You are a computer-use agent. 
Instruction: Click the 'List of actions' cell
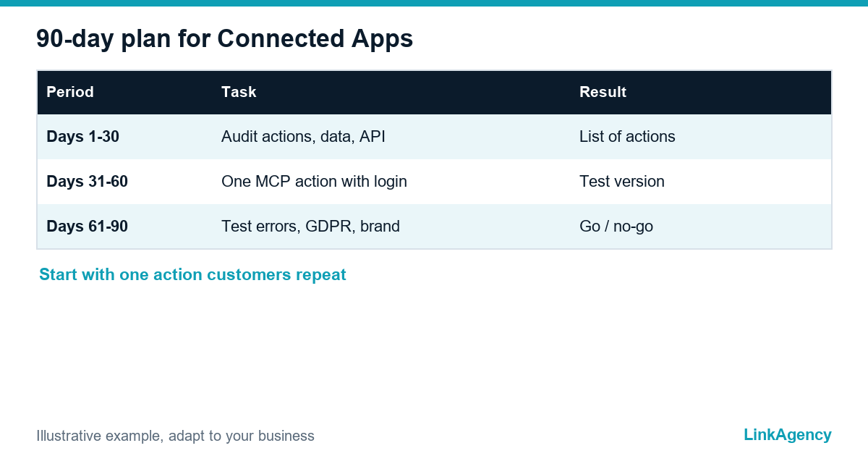[627, 137]
